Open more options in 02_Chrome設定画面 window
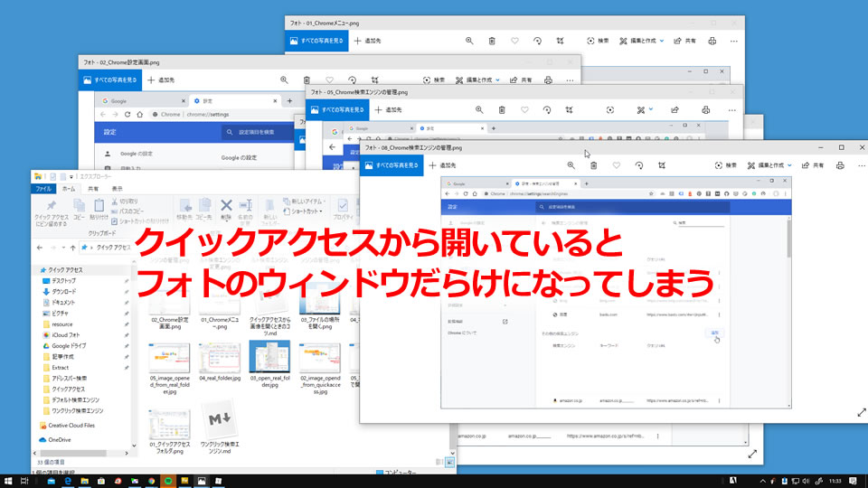This screenshot has width=868, height=488. tap(570, 80)
